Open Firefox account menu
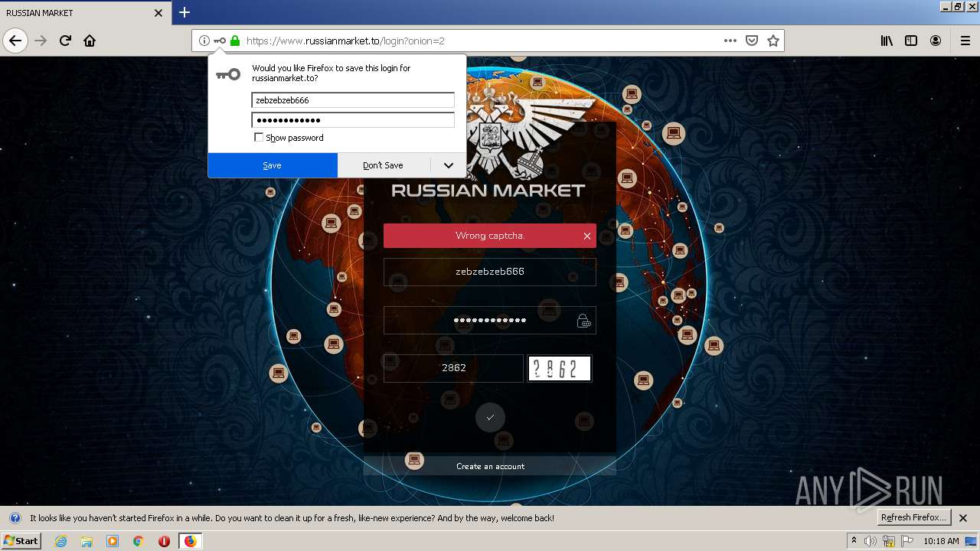980x551 pixels. click(x=936, y=41)
